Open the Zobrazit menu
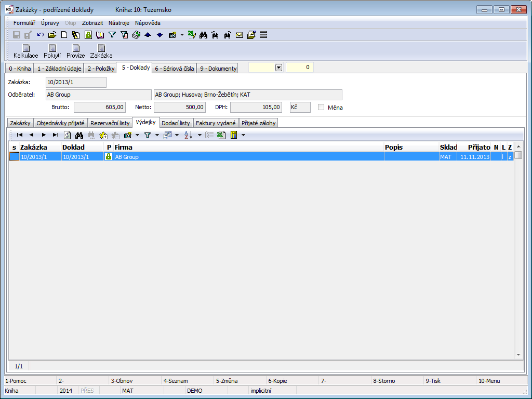 coord(92,23)
